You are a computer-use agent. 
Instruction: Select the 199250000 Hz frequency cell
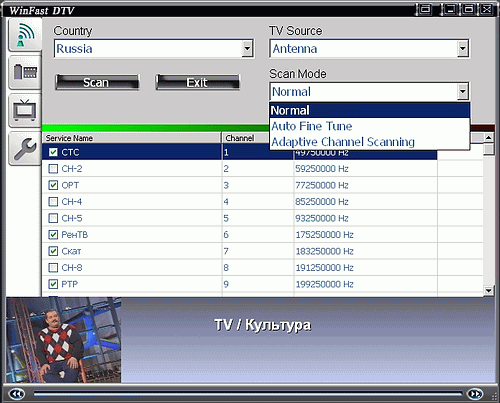[366, 284]
